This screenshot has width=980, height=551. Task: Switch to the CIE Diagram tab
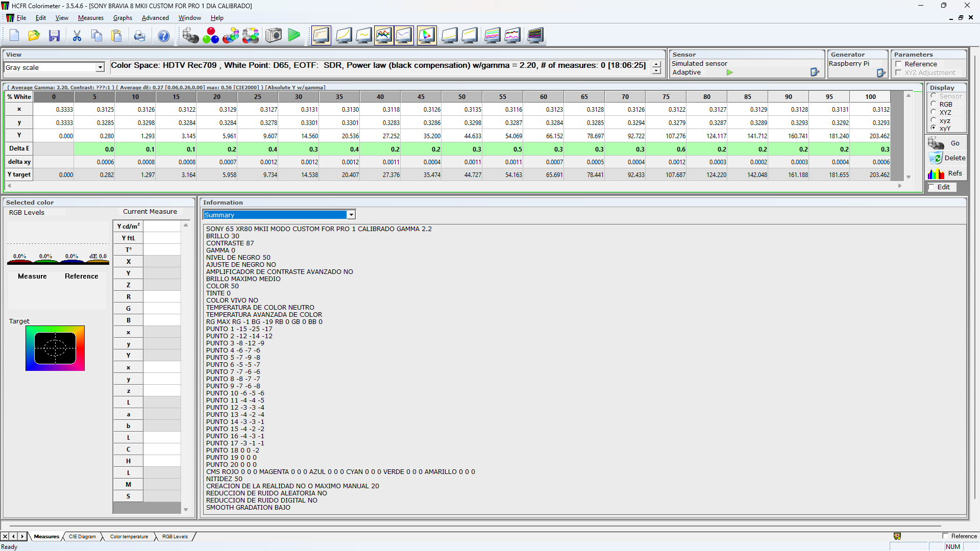click(x=82, y=536)
